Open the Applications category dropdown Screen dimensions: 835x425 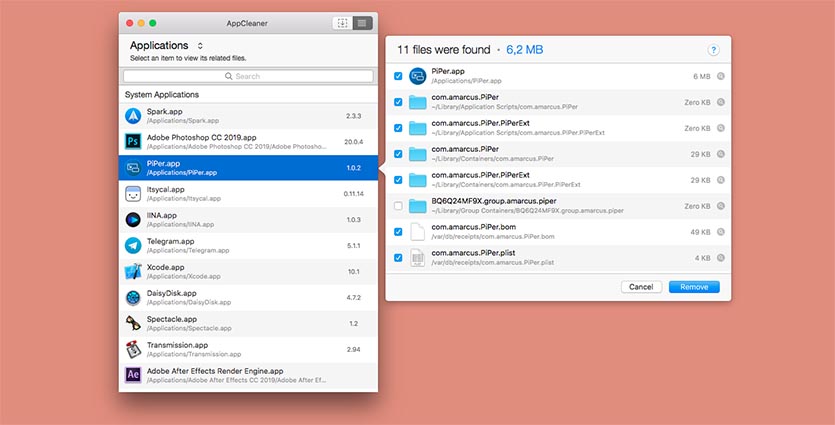[166, 46]
